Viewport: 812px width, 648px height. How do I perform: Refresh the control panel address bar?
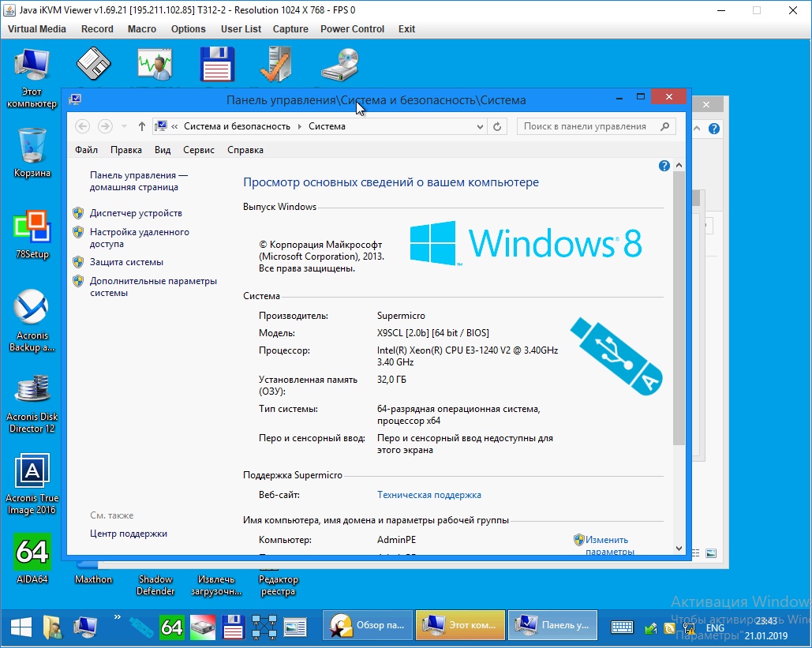click(497, 126)
